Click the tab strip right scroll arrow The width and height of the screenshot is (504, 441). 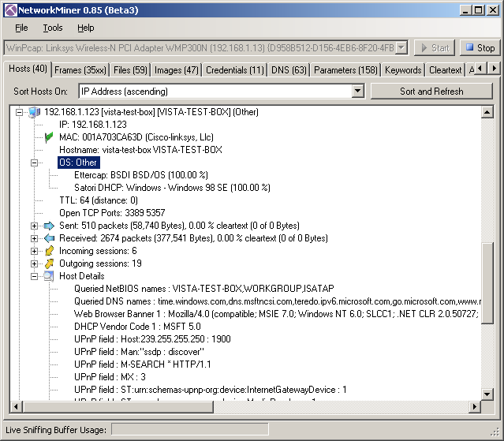click(494, 68)
